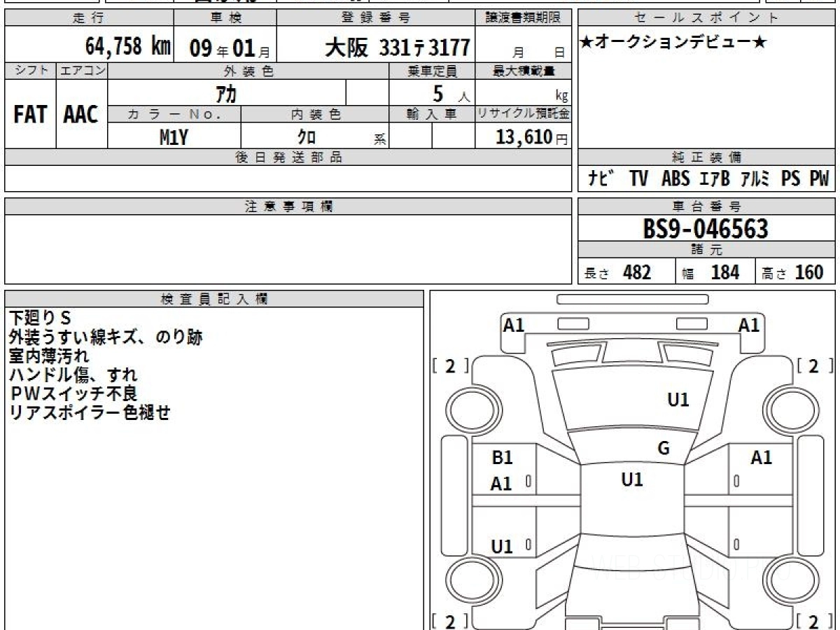Image resolution: width=840 pixels, height=630 pixels.
Task: Select note リアスポイラー色褪せ
Action: click(90, 412)
